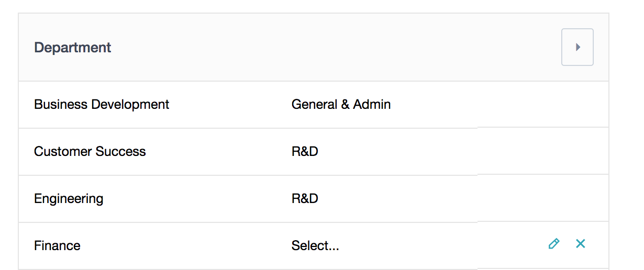
Task: Open the Select... dropdown for Finance
Action: click(x=315, y=245)
